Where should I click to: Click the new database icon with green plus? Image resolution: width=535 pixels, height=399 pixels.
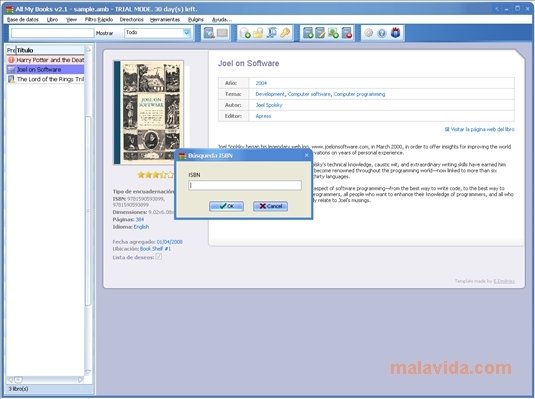pos(245,33)
